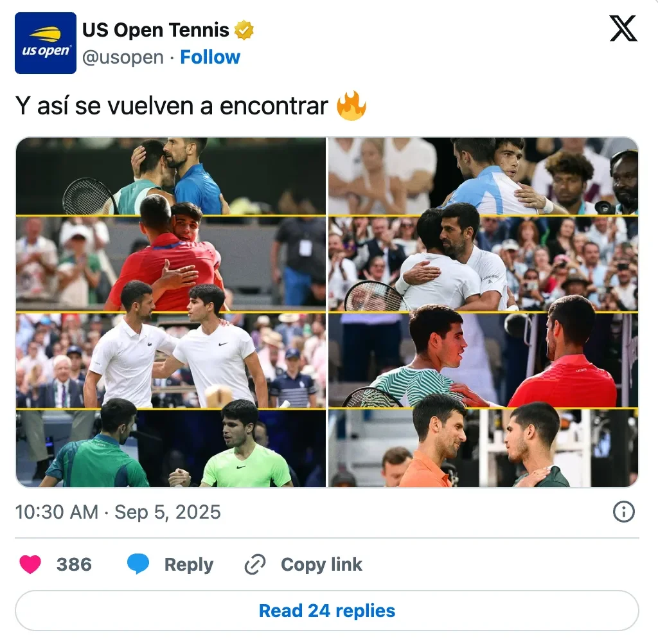Click the 386 likes count
This screenshot has width=658, height=644.
point(75,564)
